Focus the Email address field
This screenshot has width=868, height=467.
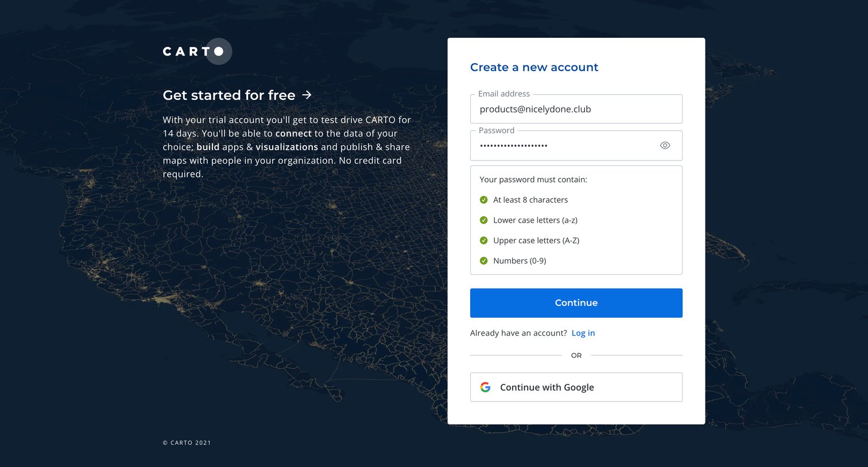point(576,109)
